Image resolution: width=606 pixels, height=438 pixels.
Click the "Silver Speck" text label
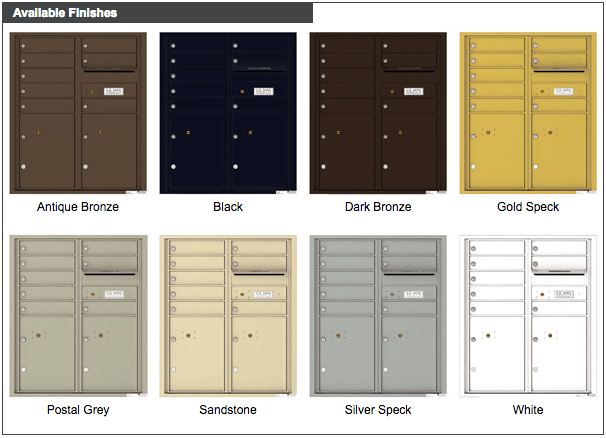point(378,410)
